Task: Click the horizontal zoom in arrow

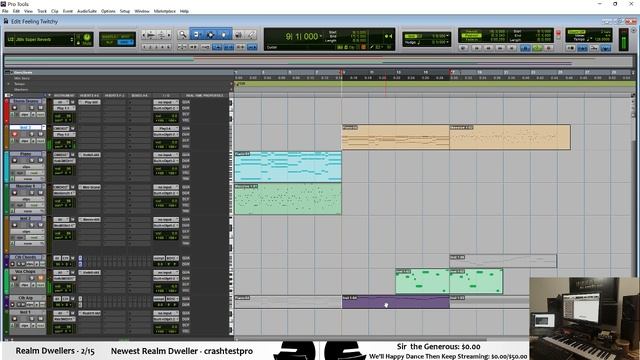Action: point(169,36)
